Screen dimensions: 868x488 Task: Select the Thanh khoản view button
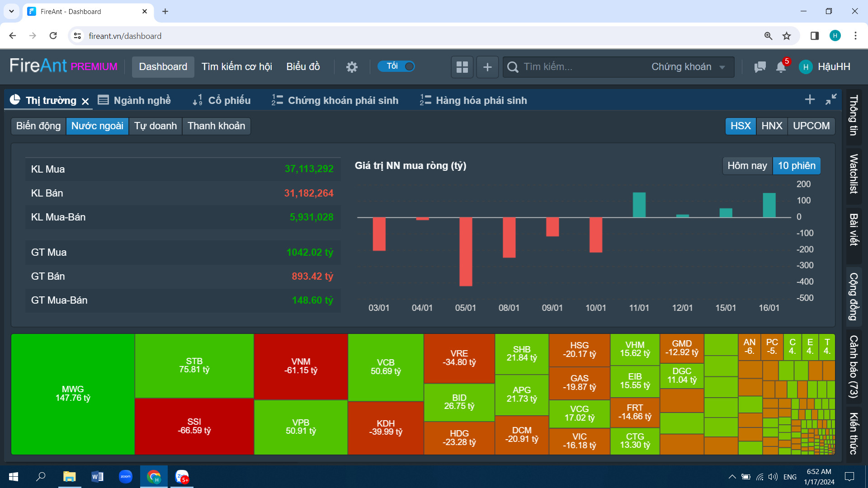(216, 126)
